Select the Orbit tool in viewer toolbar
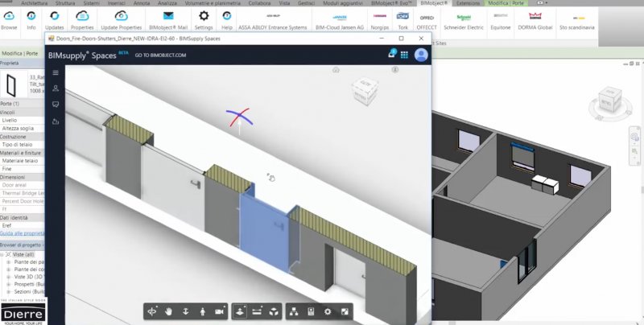Image resolution: width=644 pixels, height=325 pixels. click(152, 312)
